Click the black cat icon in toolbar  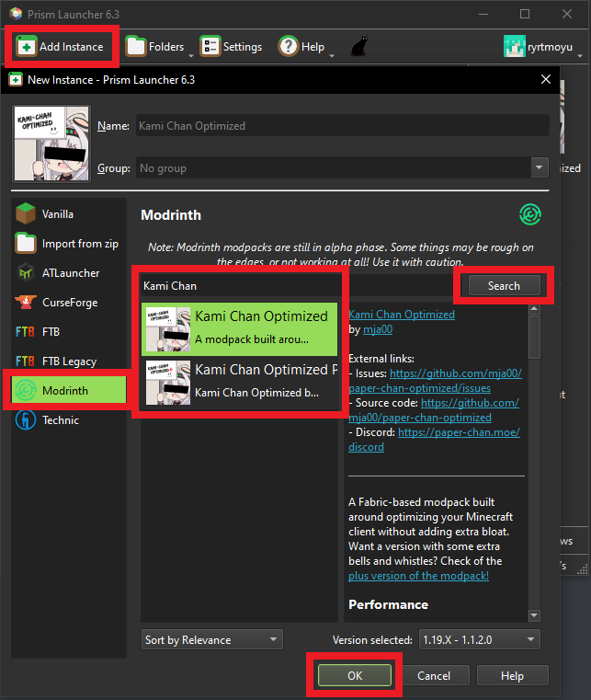359,46
